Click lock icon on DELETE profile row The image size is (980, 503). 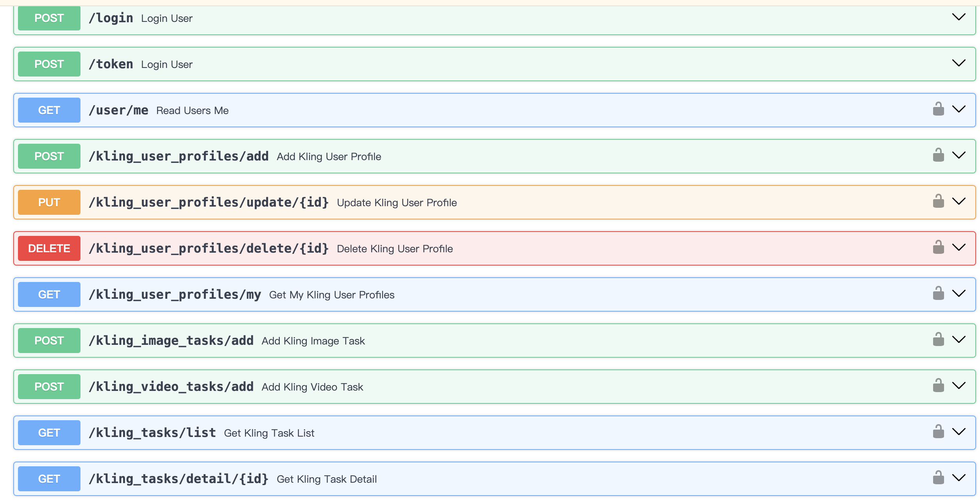[938, 247]
